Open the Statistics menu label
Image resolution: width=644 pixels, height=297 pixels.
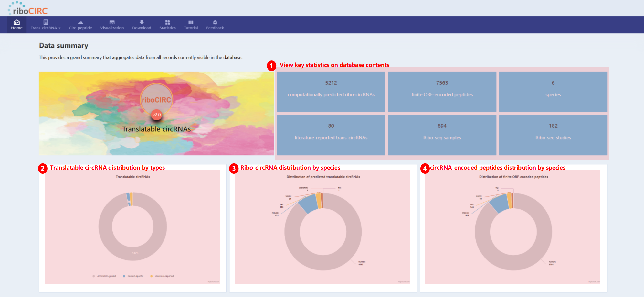click(167, 28)
